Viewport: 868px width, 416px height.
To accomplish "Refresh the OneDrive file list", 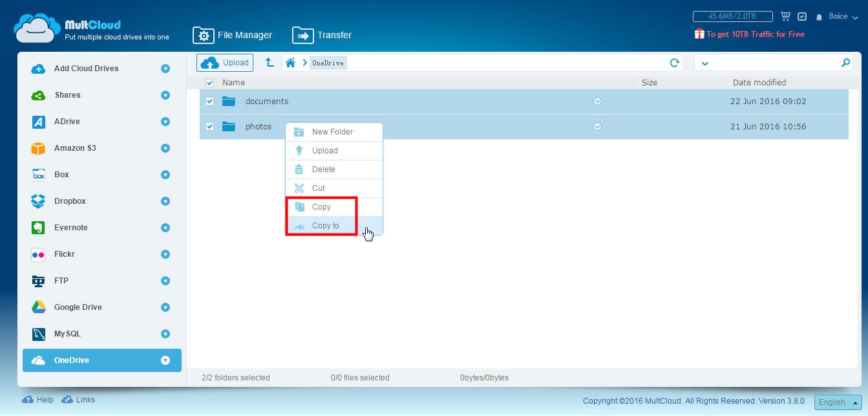I will point(675,63).
